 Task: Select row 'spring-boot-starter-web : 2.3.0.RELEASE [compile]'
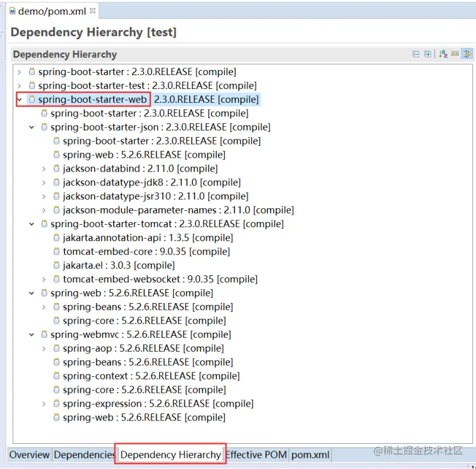coord(148,99)
